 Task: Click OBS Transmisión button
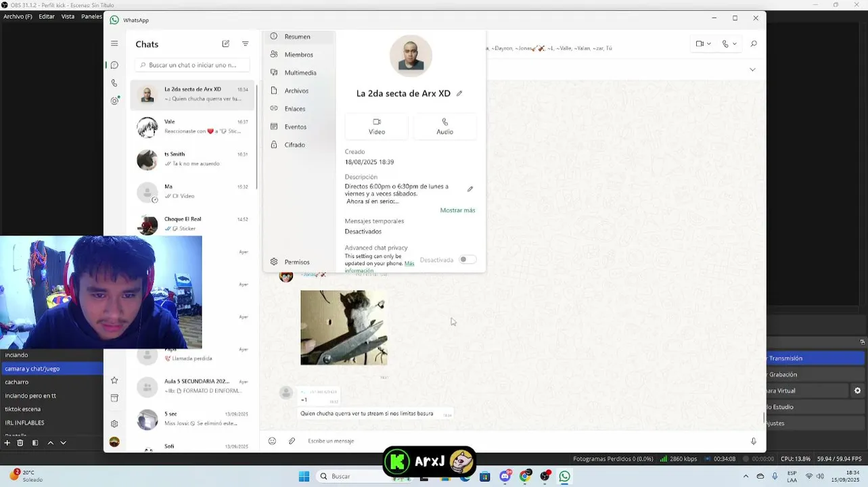click(x=816, y=358)
